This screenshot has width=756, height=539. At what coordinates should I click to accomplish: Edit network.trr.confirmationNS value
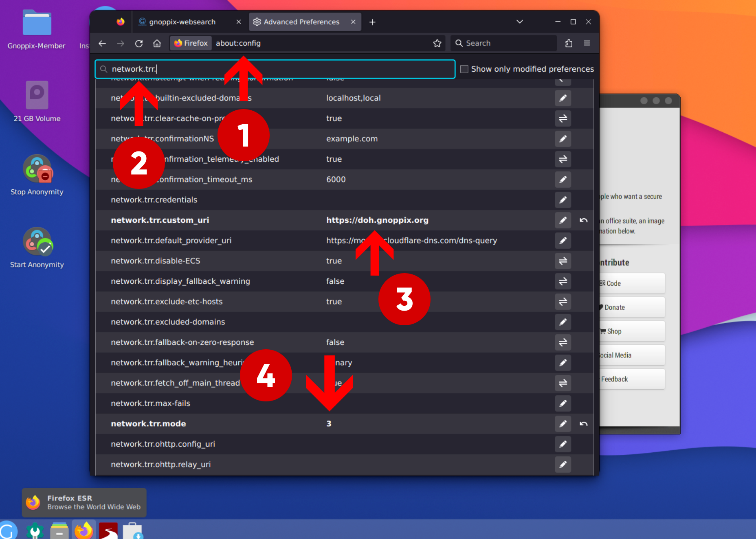point(563,139)
